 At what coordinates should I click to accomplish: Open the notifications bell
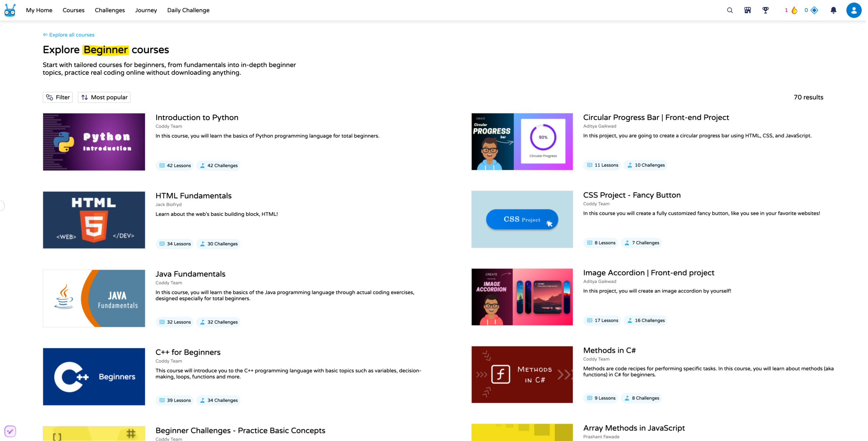click(833, 10)
